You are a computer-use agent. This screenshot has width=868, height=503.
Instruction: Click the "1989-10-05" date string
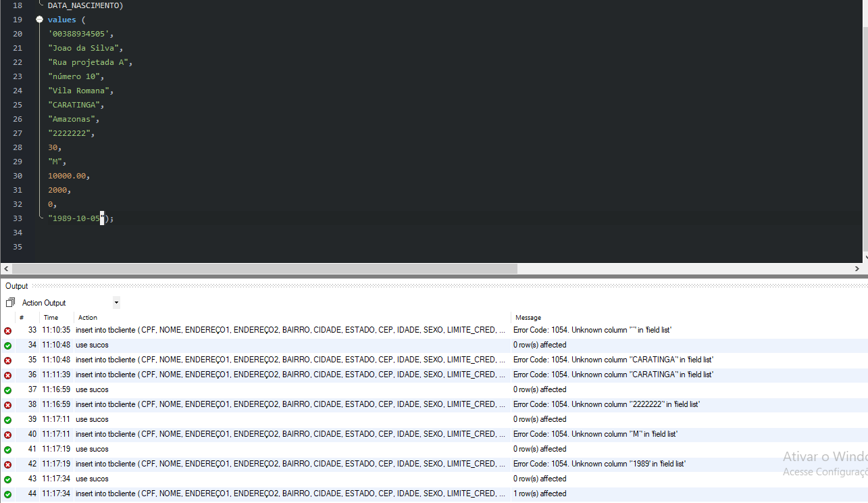pyautogui.click(x=76, y=218)
